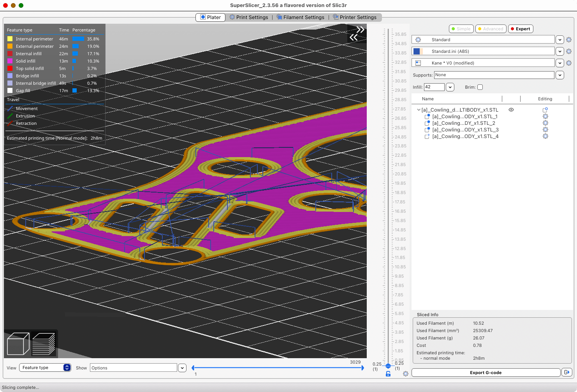
Task: Enable the Brim checkbox
Action: [x=480, y=87]
